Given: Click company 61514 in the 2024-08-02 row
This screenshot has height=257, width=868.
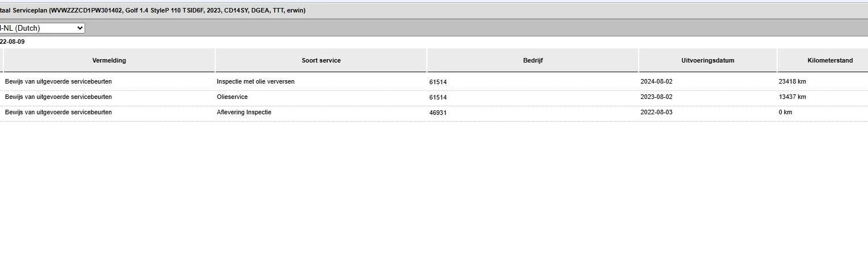Looking at the screenshot, I should coord(438,82).
